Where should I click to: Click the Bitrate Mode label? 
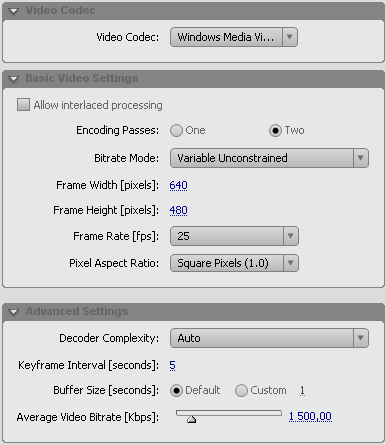pos(127,158)
